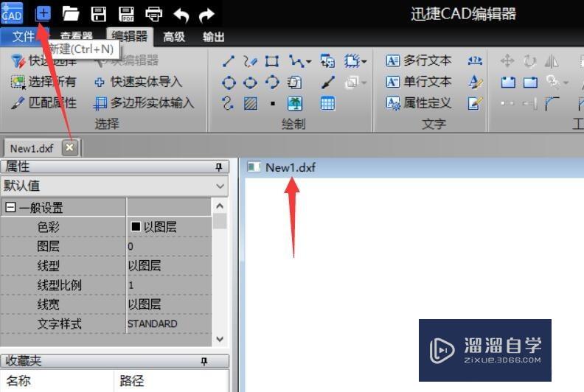Click the undo arrow
Screen dimensions: 584x392
[181, 15]
